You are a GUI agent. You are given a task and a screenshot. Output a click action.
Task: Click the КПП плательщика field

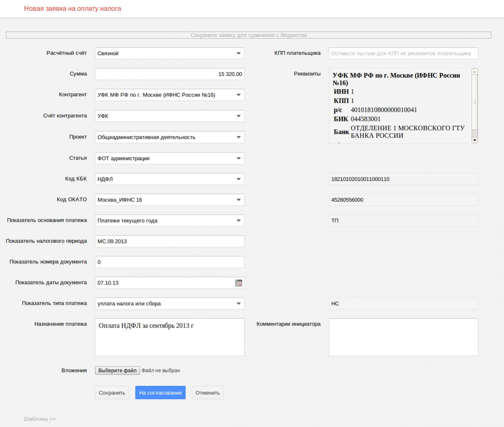(x=403, y=53)
